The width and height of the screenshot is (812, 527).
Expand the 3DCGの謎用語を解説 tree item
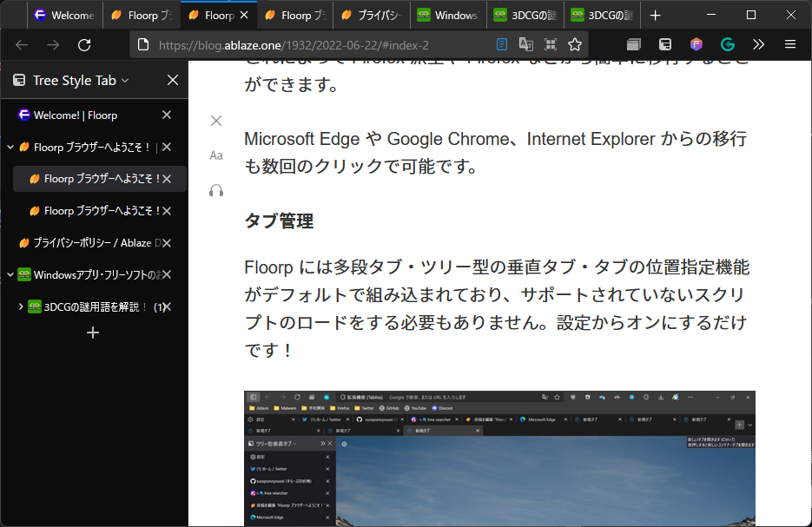(21, 306)
